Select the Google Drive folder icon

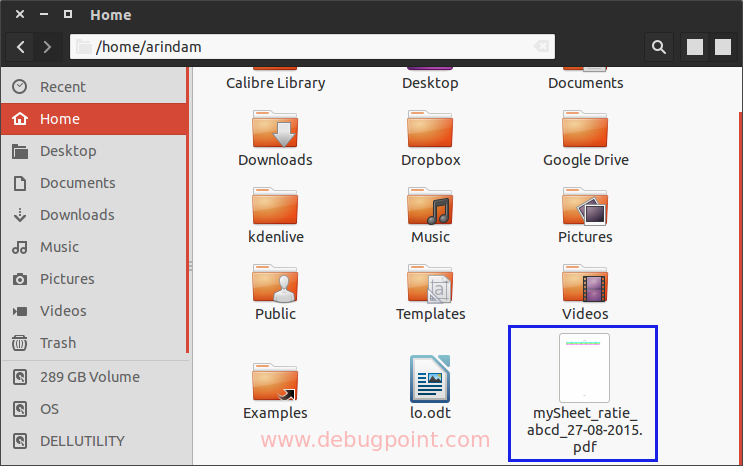585,129
